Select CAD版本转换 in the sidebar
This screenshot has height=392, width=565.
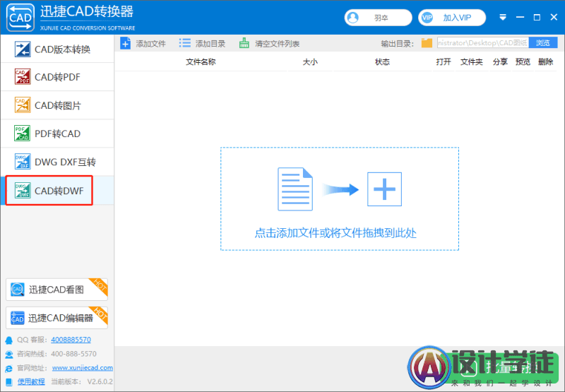(x=57, y=49)
